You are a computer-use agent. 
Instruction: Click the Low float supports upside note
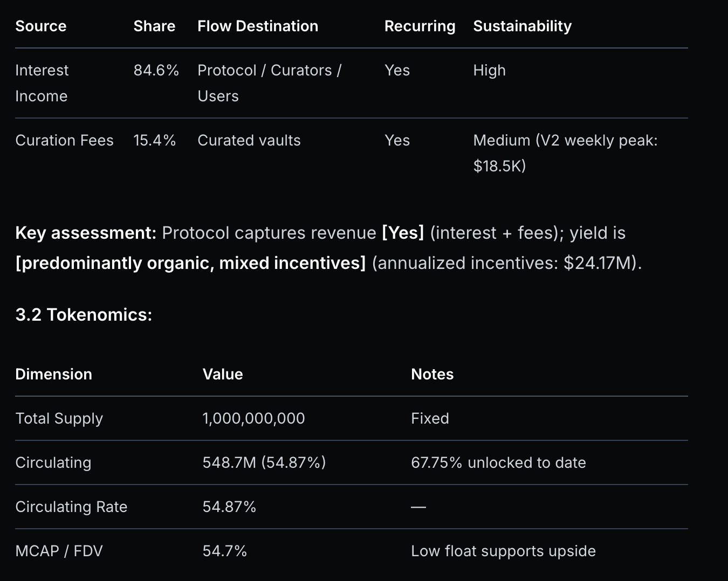503,551
